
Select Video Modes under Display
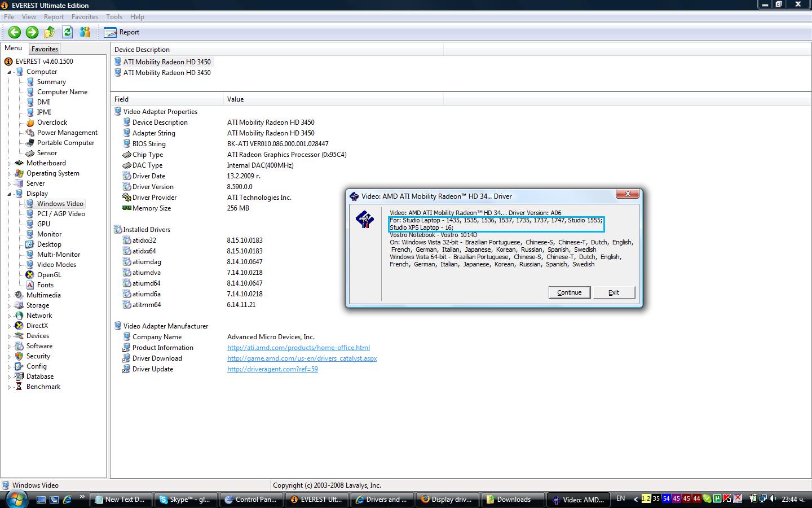(x=56, y=265)
